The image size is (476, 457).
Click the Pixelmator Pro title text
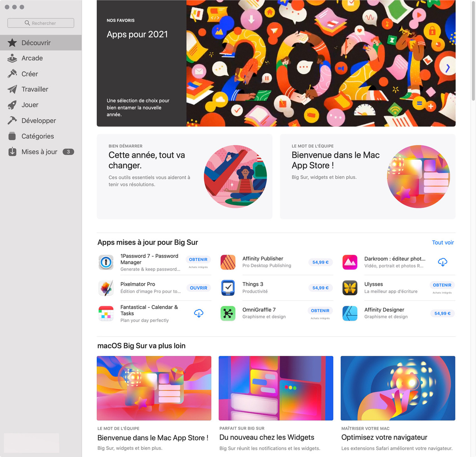[138, 284]
